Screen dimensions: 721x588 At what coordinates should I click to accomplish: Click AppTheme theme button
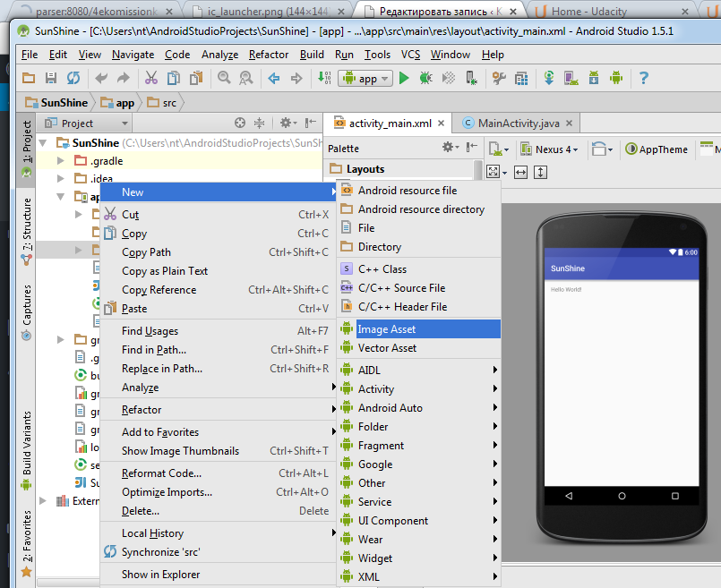click(x=657, y=149)
